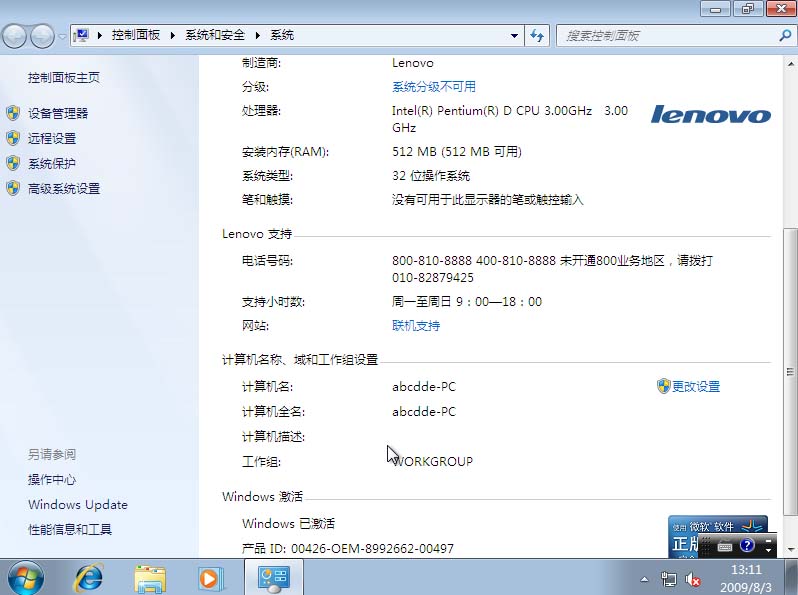The height and width of the screenshot is (595, 798).
Task: Open 高级系统设置 from sidebar
Action: [x=64, y=189]
